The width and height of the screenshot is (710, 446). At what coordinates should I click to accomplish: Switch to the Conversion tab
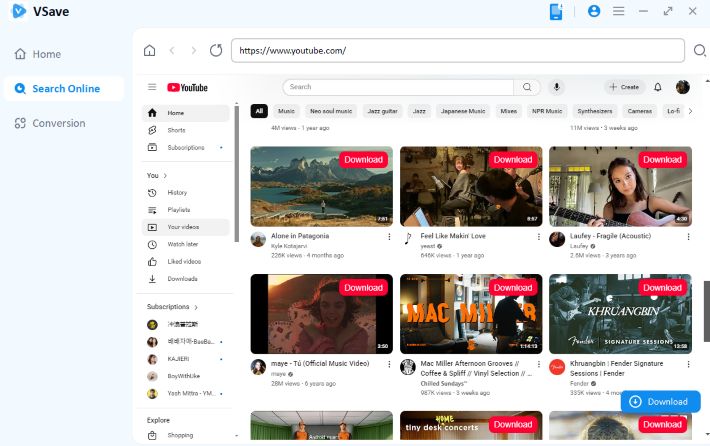pyautogui.click(x=58, y=123)
